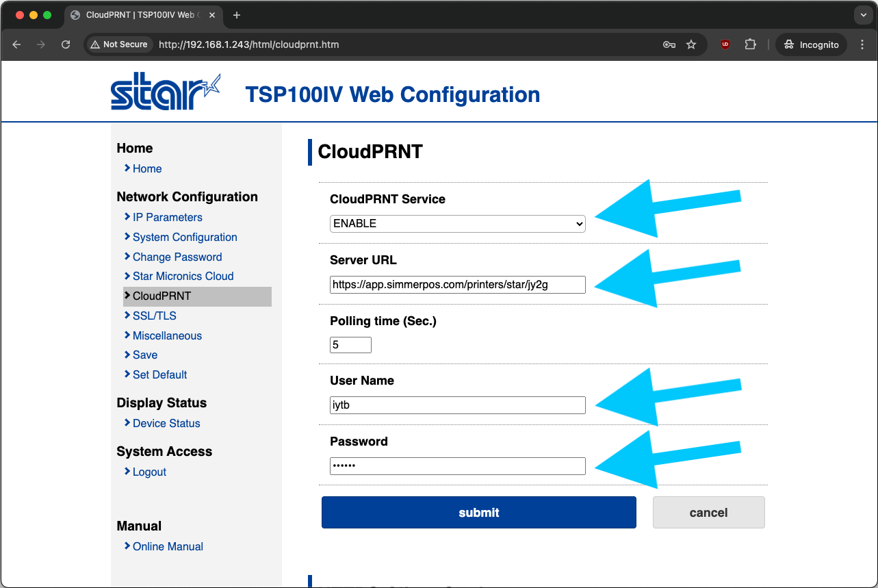Click the Manual sidebar heading
This screenshot has width=878, height=588.
tap(139, 526)
